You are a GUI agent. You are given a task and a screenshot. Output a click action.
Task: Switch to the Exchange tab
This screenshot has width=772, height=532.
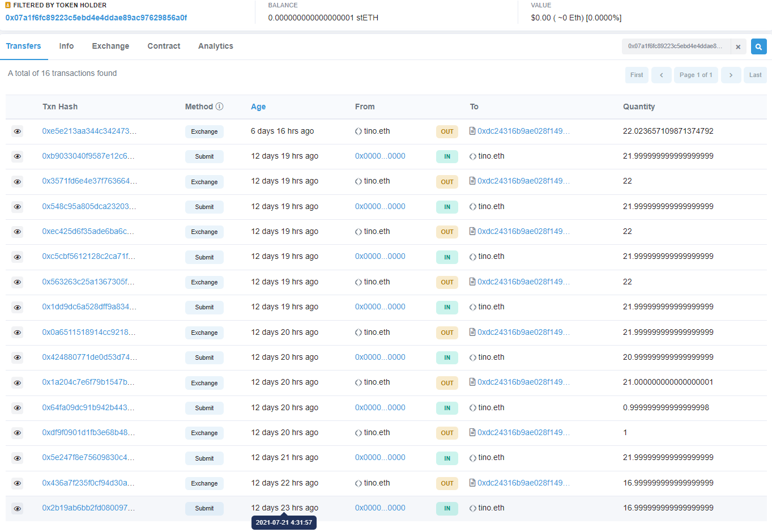(110, 46)
